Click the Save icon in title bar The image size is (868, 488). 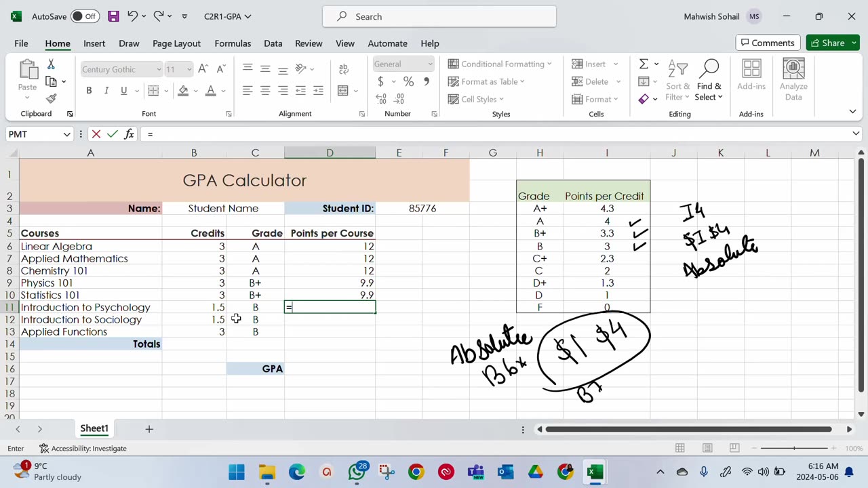coord(113,16)
